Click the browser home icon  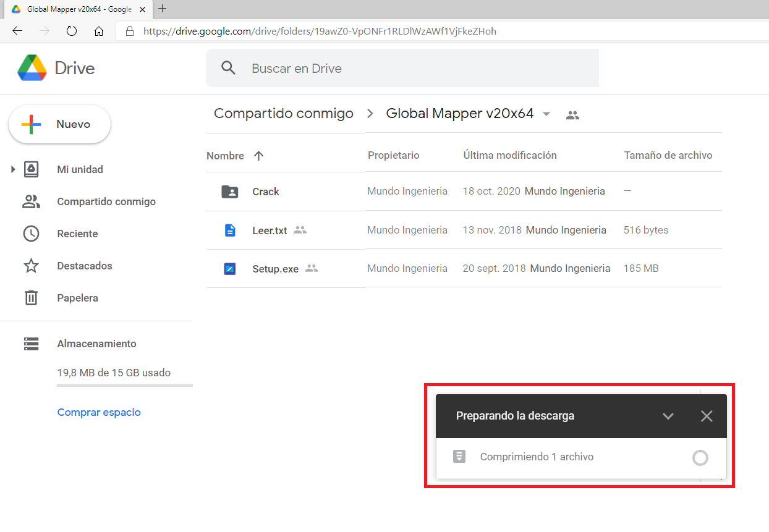coord(99,31)
